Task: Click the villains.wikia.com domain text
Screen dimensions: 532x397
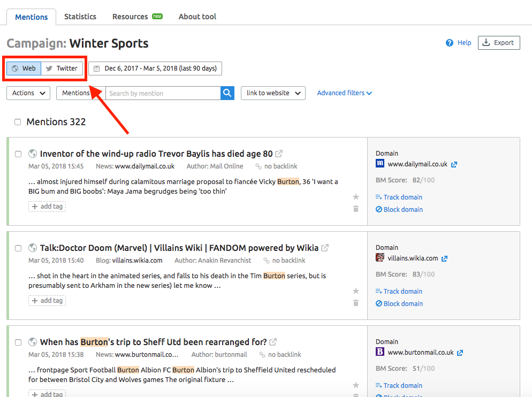Action: point(413,258)
